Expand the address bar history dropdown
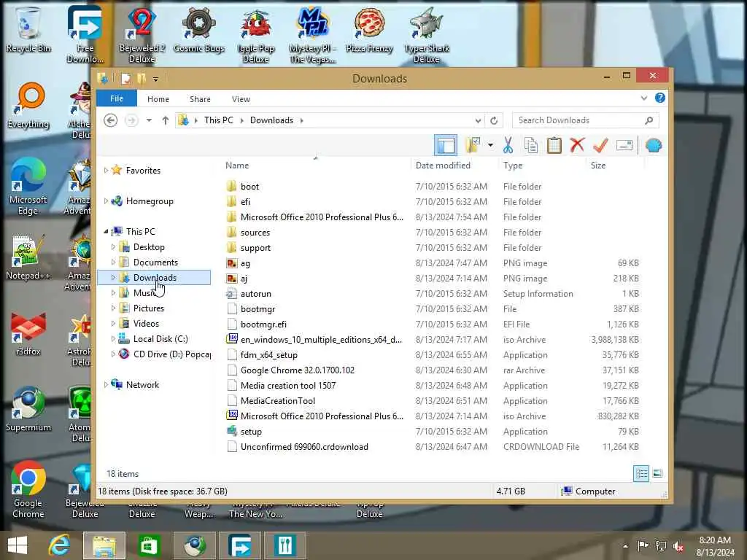The image size is (747, 560). (x=478, y=120)
